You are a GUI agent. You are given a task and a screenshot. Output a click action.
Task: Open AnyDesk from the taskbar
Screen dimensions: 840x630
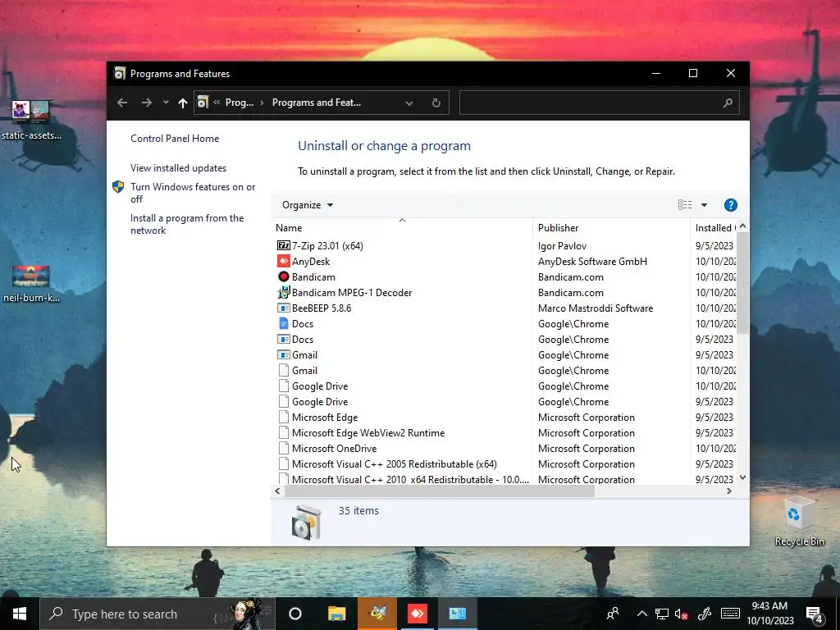tap(418, 614)
